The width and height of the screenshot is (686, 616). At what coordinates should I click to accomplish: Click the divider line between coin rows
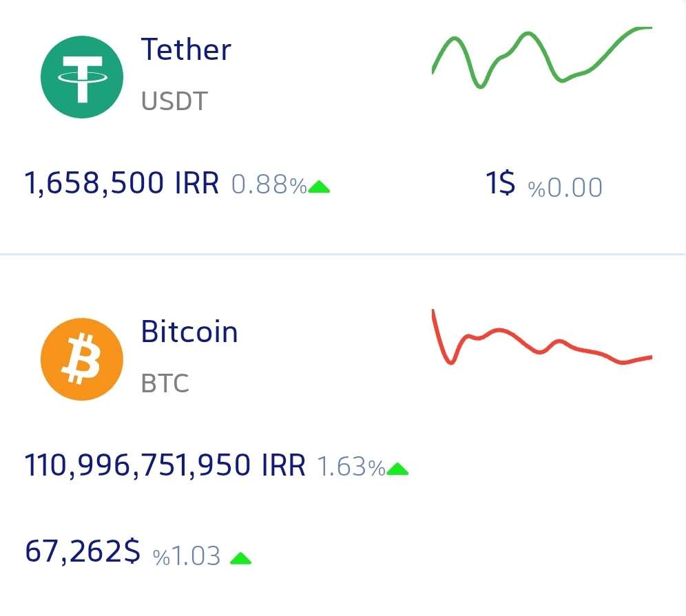[343, 255]
